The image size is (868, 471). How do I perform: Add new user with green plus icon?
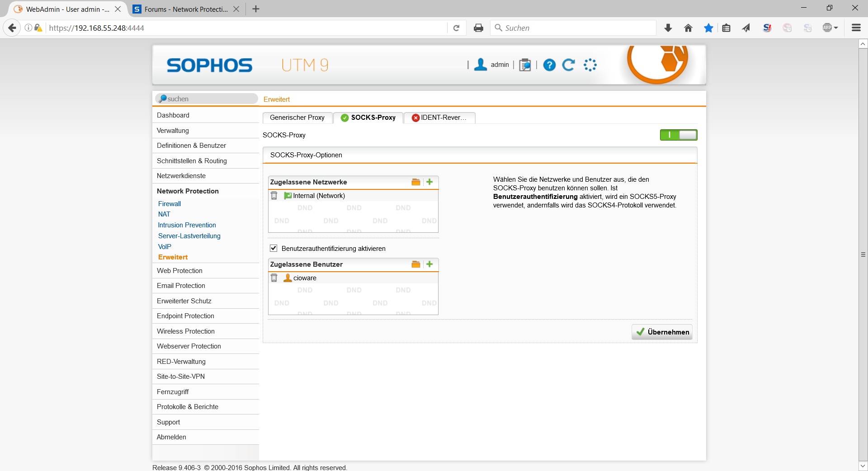pos(429,264)
